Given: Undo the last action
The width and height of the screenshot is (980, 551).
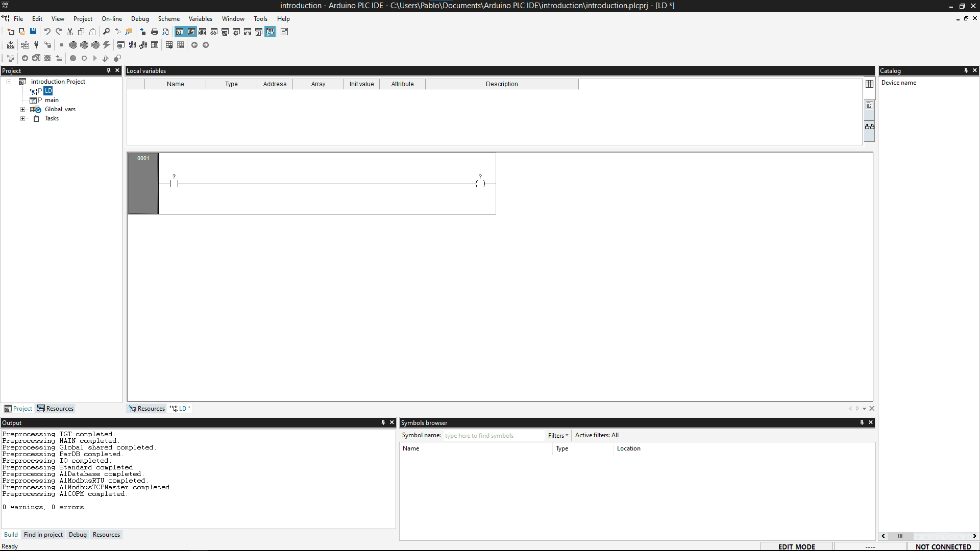Looking at the screenshot, I should 47,32.
